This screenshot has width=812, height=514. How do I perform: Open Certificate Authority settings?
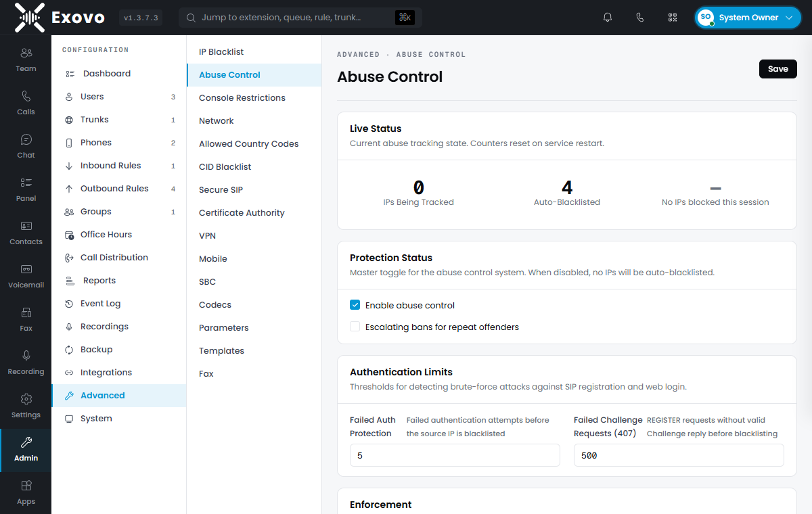tap(254, 213)
